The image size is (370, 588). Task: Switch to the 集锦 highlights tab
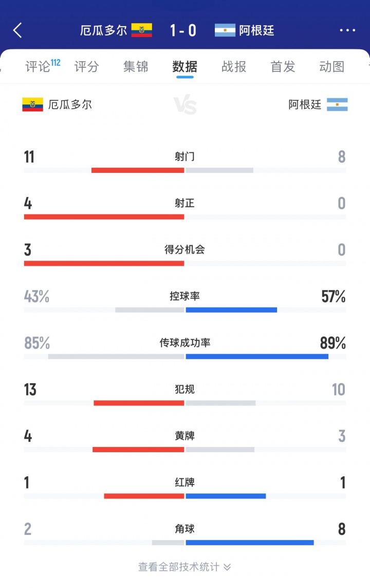135,66
